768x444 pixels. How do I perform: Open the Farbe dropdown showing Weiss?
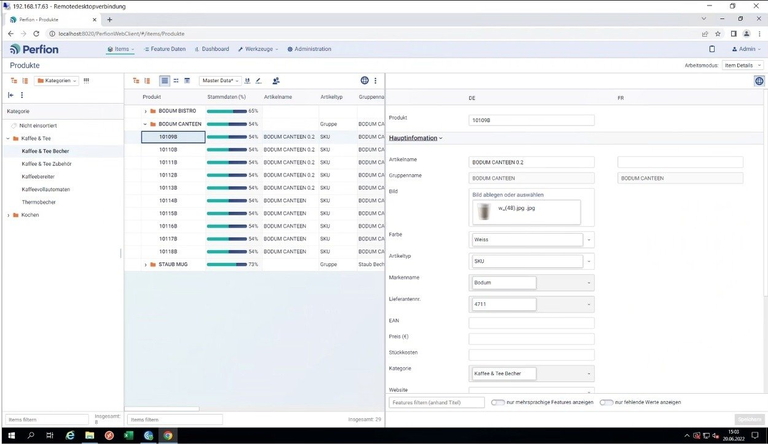click(589, 240)
